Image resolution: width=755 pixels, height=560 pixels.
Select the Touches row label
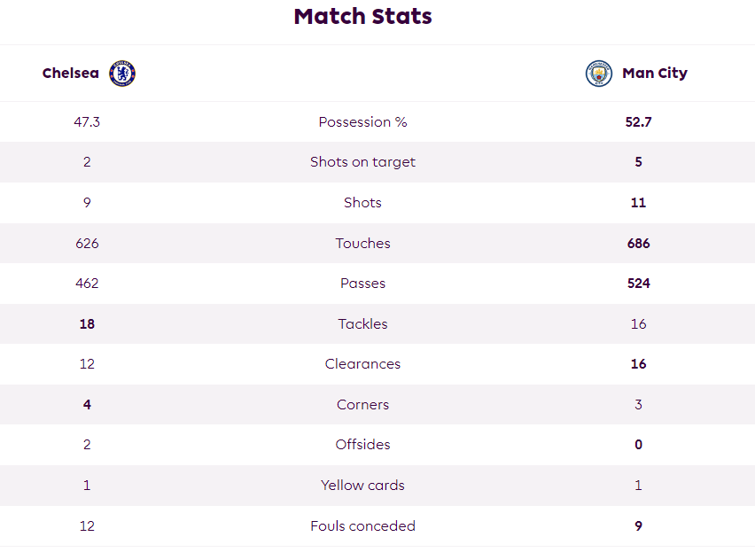(x=363, y=243)
